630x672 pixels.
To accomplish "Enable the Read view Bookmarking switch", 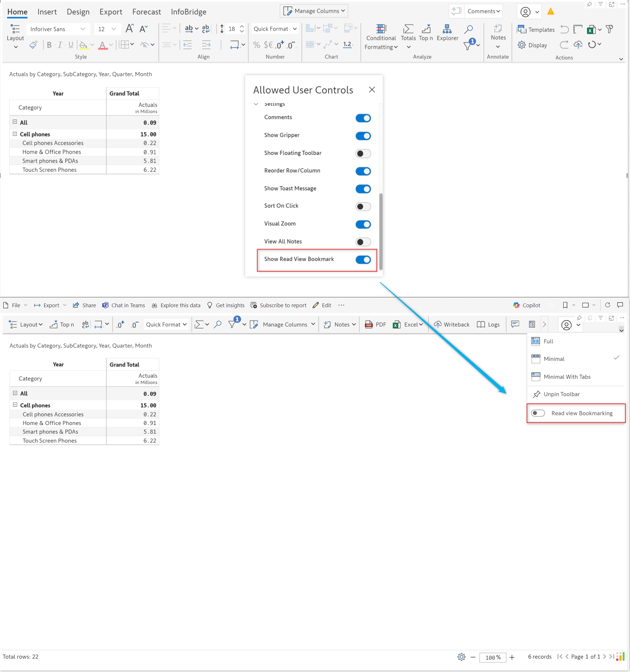I will [538, 413].
